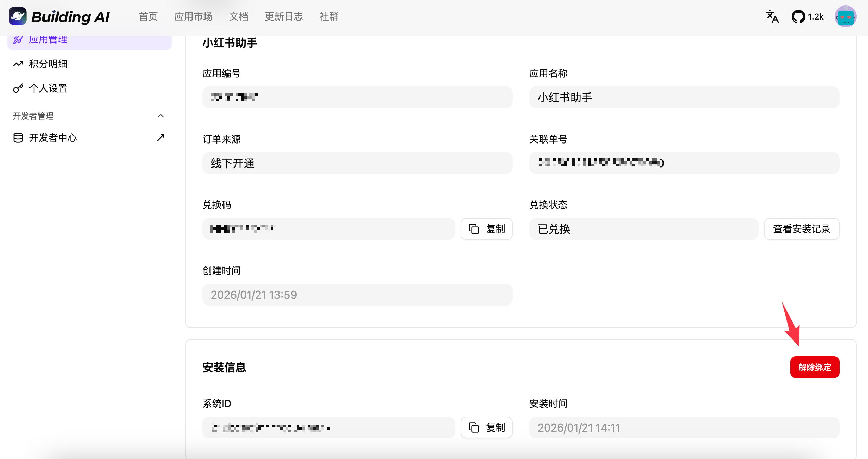
Task: Click the 应用管理 rocket icon
Action: click(x=18, y=40)
